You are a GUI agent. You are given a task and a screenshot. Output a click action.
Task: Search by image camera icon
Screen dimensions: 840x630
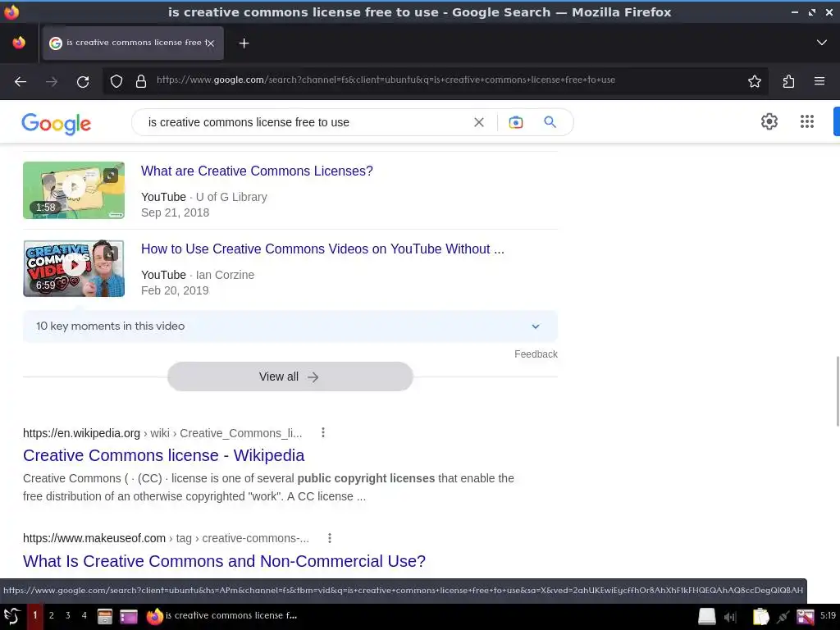515,122
